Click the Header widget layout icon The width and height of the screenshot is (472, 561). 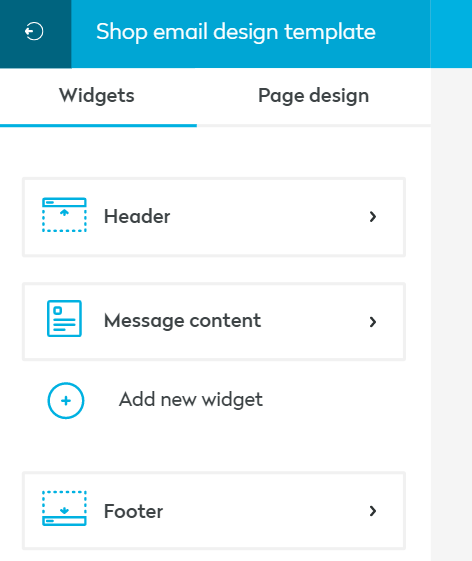tap(64, 215)
